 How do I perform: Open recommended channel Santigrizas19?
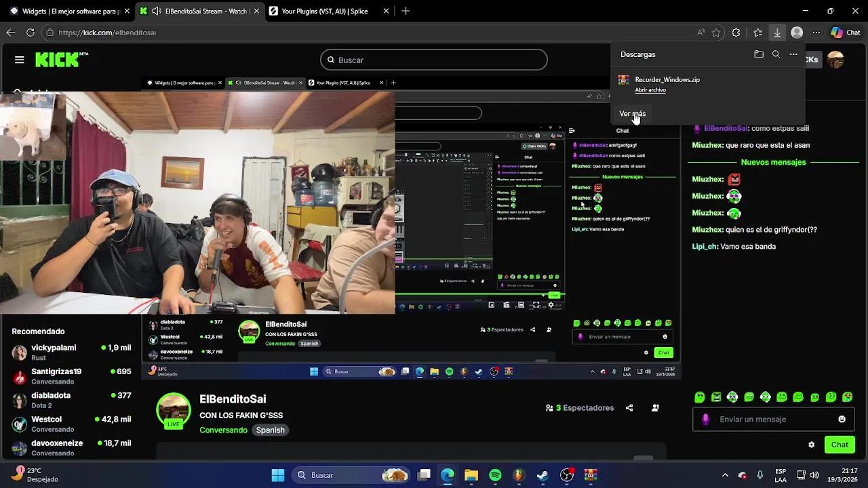click(x=71, y=376)
